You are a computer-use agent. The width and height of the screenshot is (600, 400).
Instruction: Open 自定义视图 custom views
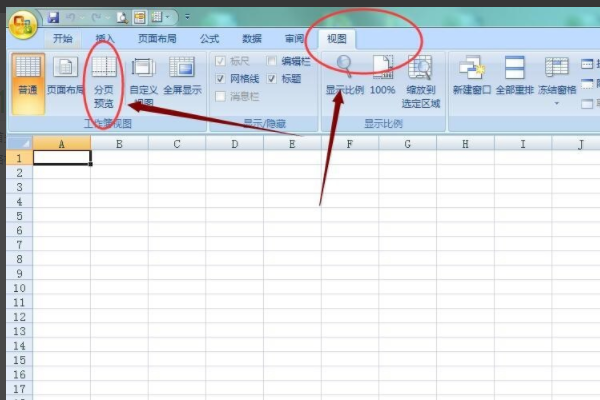pyautogui.click(x=143, y=82)
